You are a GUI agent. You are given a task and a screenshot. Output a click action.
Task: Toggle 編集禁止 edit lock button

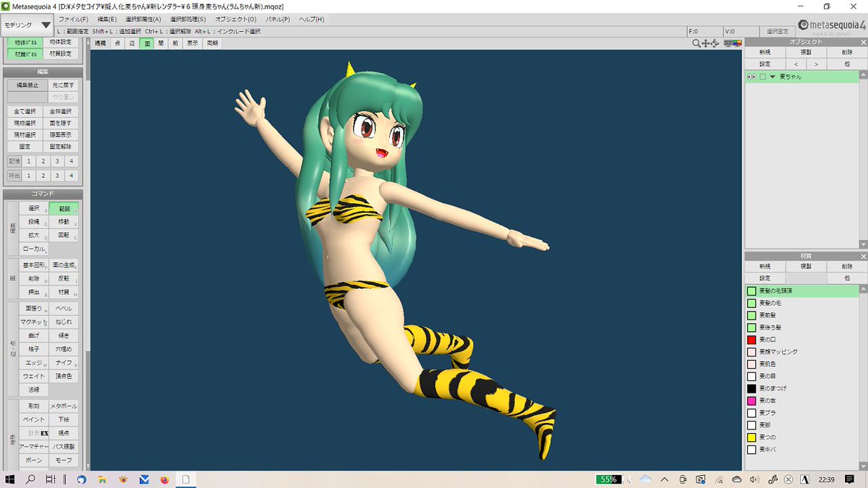[x=27, y=85]
